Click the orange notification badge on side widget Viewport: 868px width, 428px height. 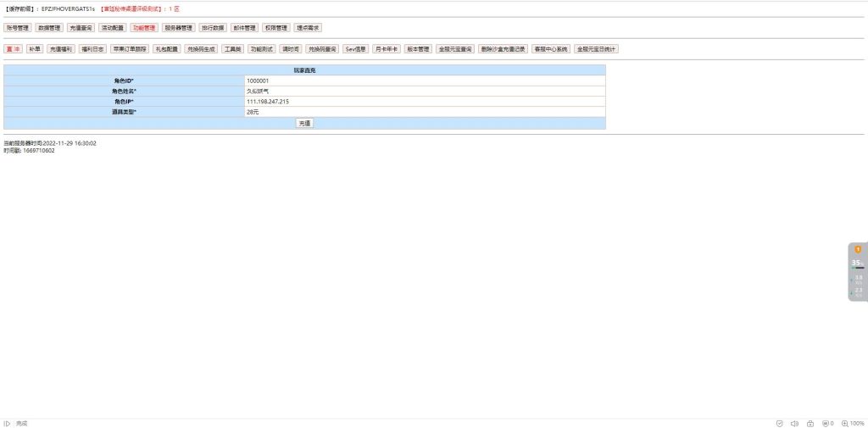858,249
